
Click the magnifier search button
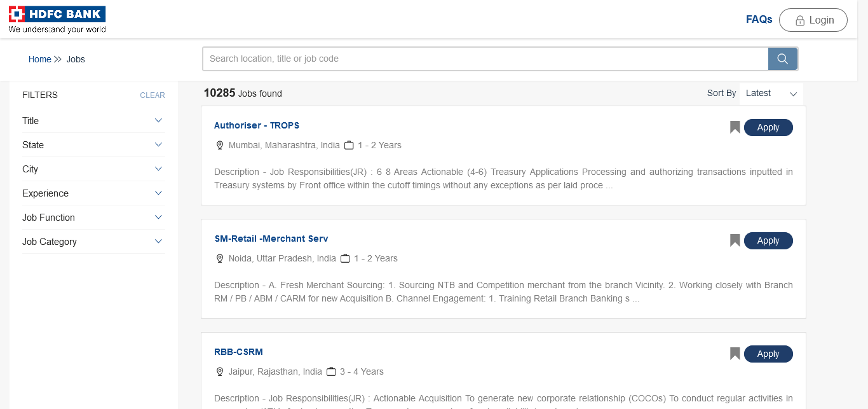click(x=782, y=59)
